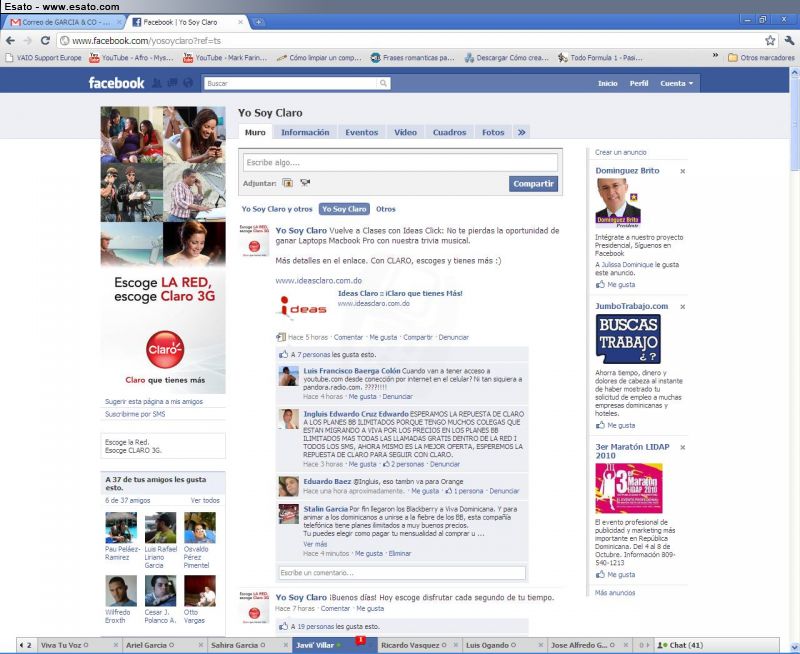Delete Stalin Garcia's comment via Eliminar

(399, 554)
